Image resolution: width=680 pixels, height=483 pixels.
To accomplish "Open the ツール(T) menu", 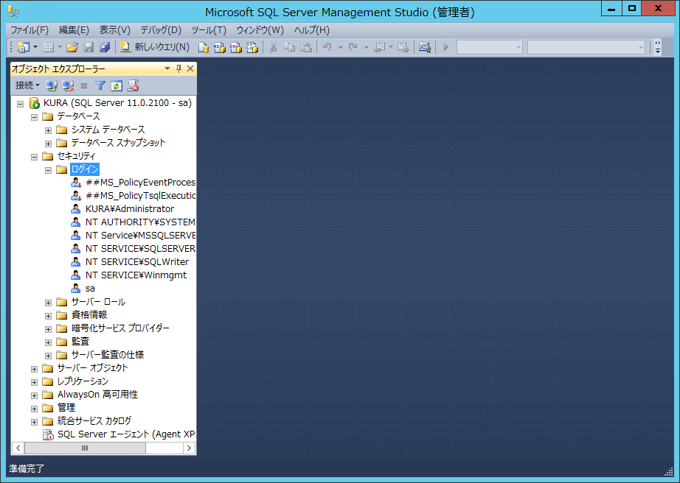I will pos(209,30).
